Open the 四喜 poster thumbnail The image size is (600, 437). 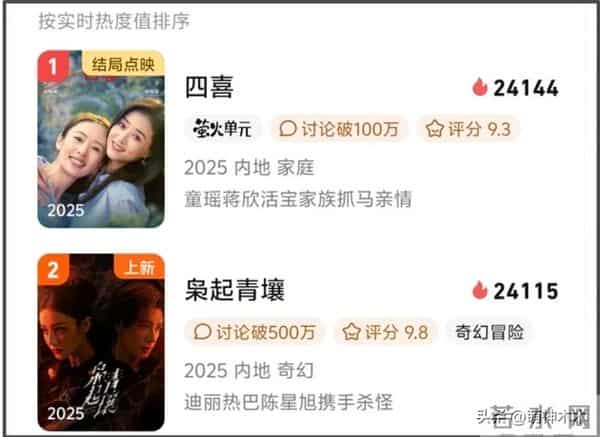(x=101, y=139)
